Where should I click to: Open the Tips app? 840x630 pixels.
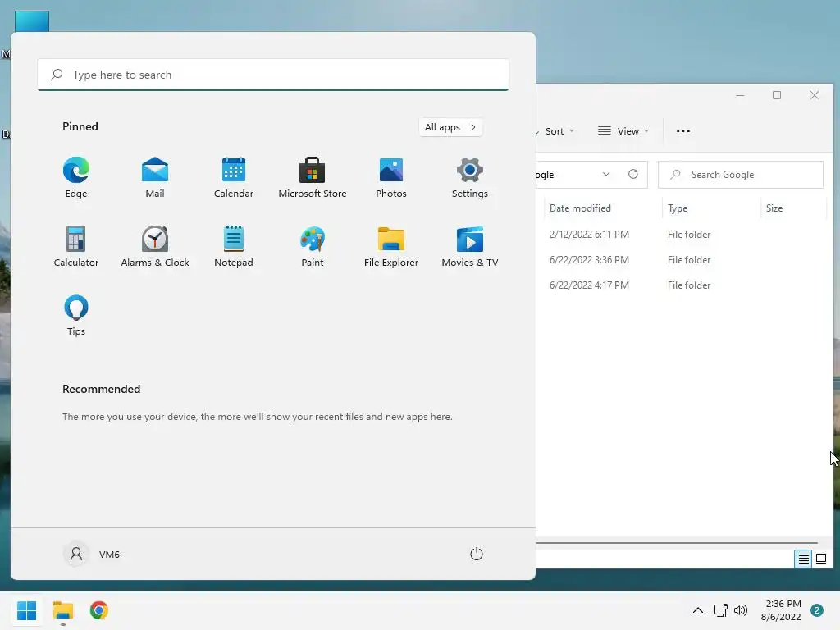[x=76, y=316]
